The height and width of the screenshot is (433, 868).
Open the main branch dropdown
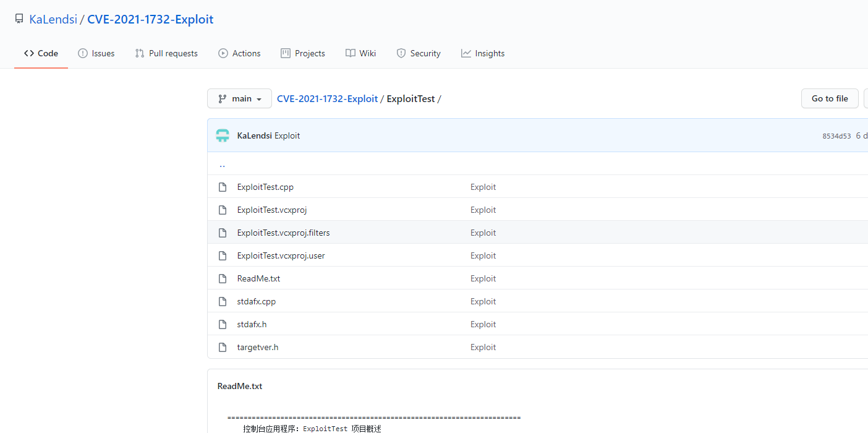[x=240, y=98]
